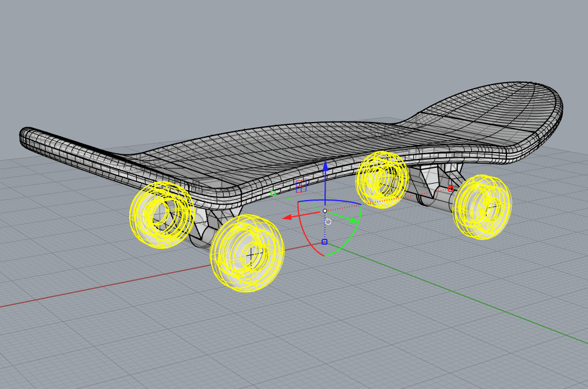
Task: Click the gumball white origin point
Action: [325, 211]
